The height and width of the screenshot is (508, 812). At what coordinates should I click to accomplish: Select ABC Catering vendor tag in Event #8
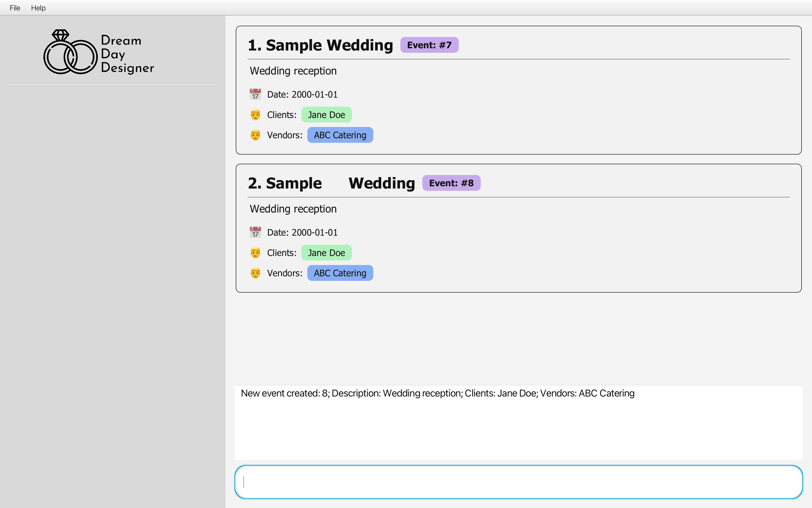click(340, 273)
